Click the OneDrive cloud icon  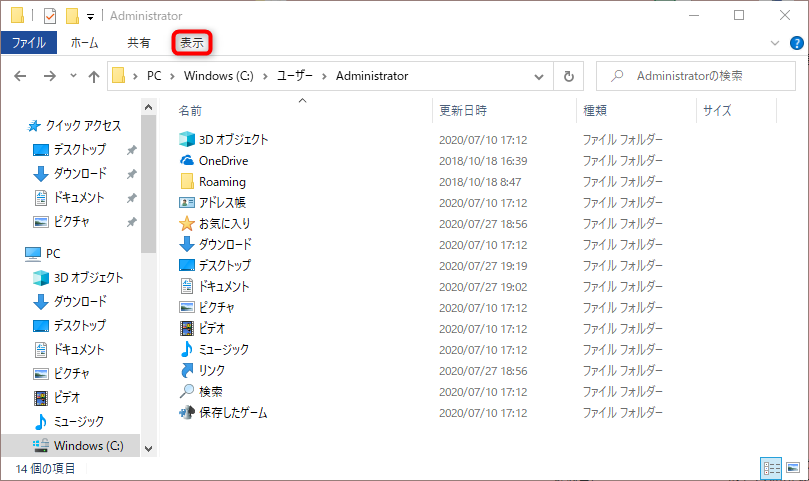point(187,160)
